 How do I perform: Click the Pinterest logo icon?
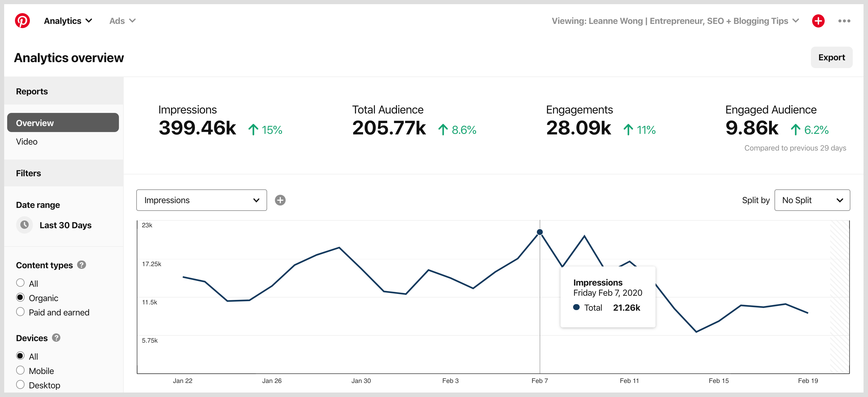point(22,21)
